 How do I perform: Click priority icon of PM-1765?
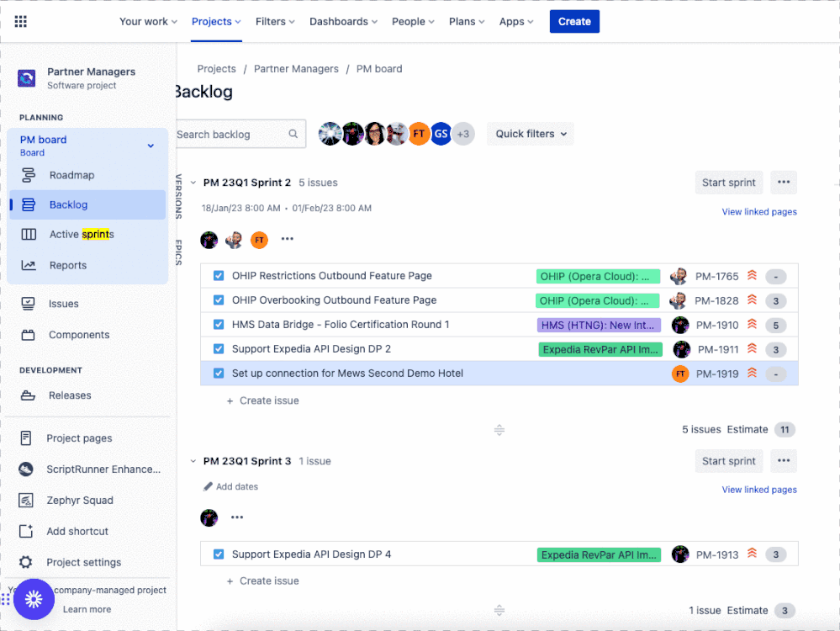[753, 276]
